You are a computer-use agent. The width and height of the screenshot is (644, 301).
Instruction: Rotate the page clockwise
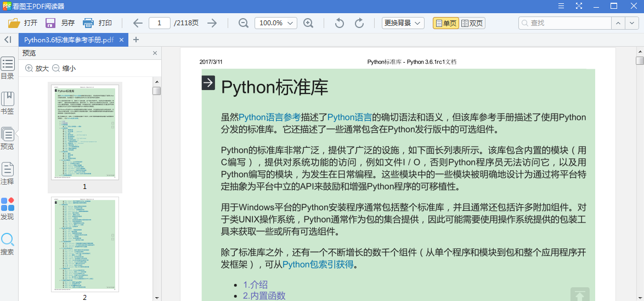click(x=359, y=23)
